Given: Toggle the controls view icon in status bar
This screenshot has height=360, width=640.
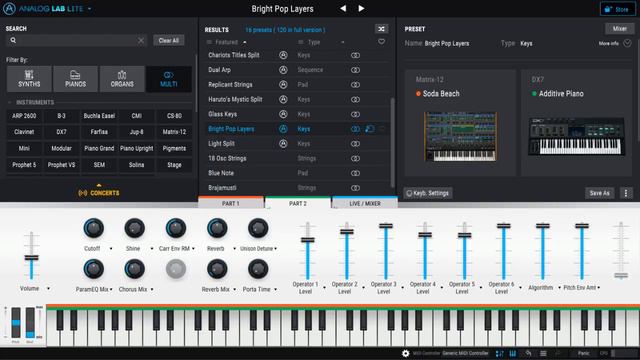Looking at the screenshot, I should [x=499, y=353].
